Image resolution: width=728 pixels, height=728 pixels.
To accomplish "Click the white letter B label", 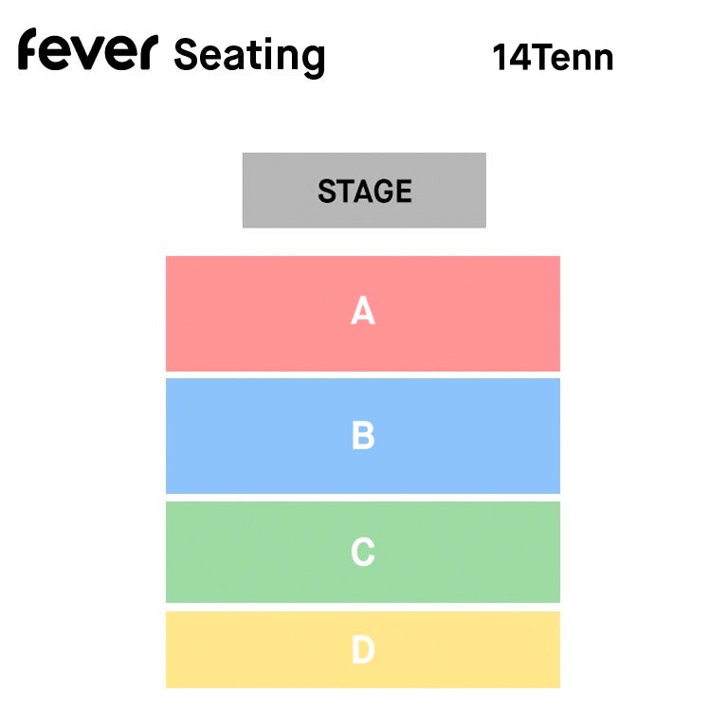I will (x=363, y=436).
